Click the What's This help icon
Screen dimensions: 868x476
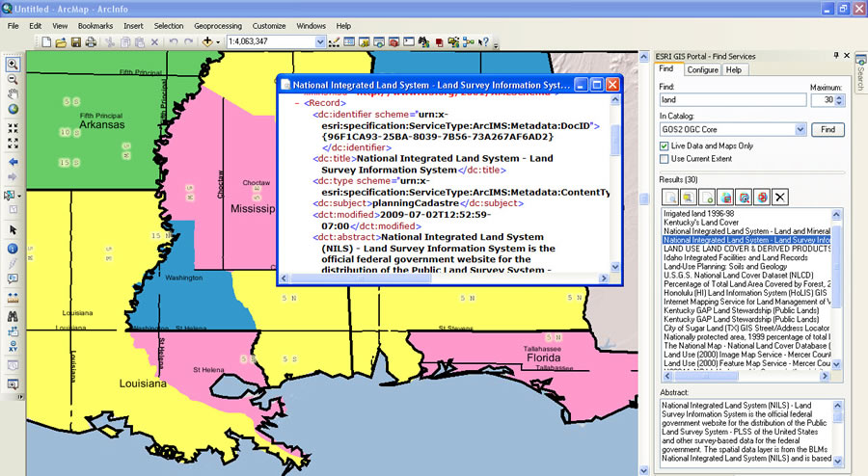coord(483,42)
